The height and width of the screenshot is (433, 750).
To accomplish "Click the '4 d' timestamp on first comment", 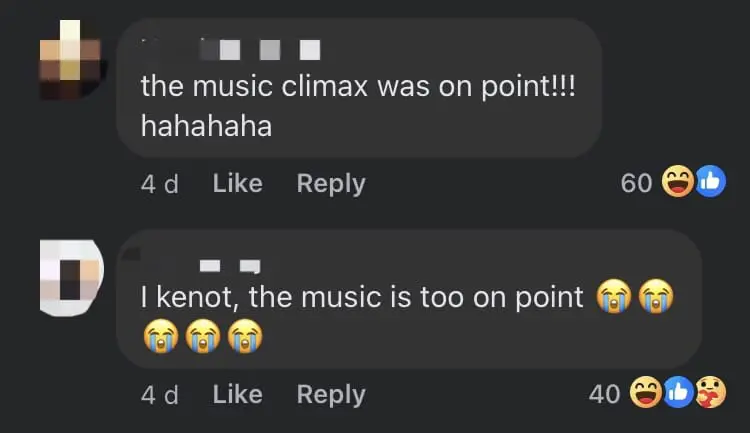I will click(x=159, y=183).
